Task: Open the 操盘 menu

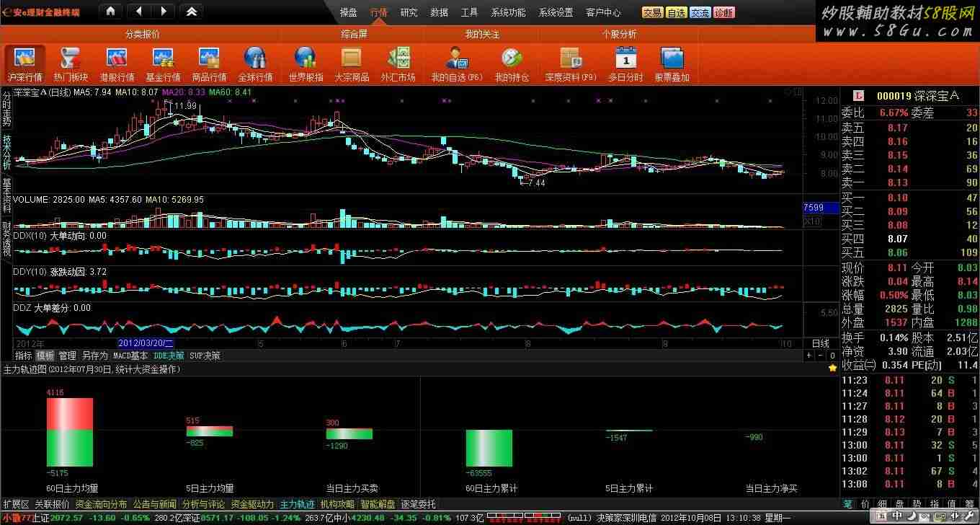Action: click(349, 12)
